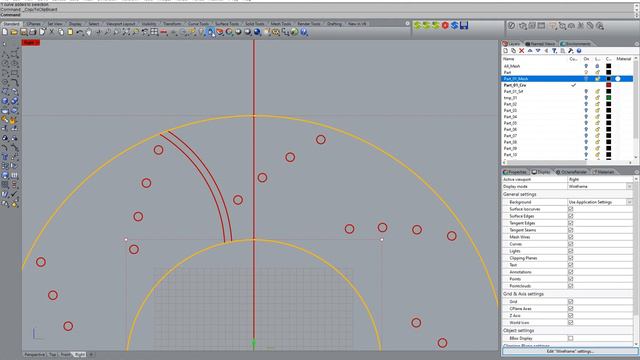Image resolution: width=640 pixels, height=360 pixels.
Task: Toggle the Surface Edges checkbox
Action: tap(571, 216)
